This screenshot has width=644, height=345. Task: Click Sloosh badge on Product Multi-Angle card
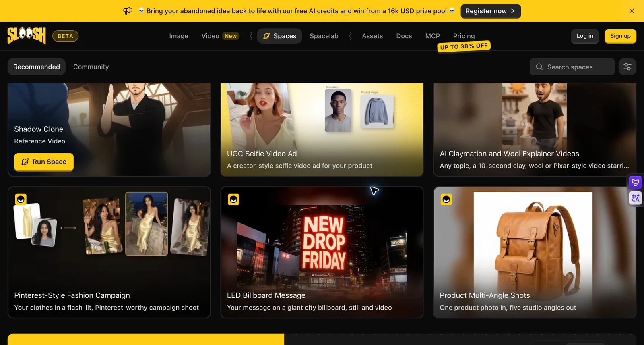point(446,200)
